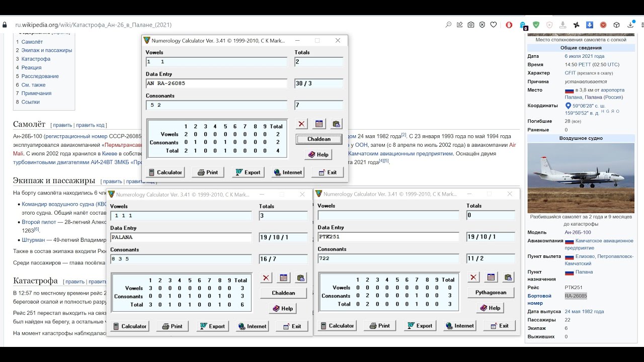
Task: Click the paste clipboard icon in PTK251 calculator
Action: coord(509,277)
